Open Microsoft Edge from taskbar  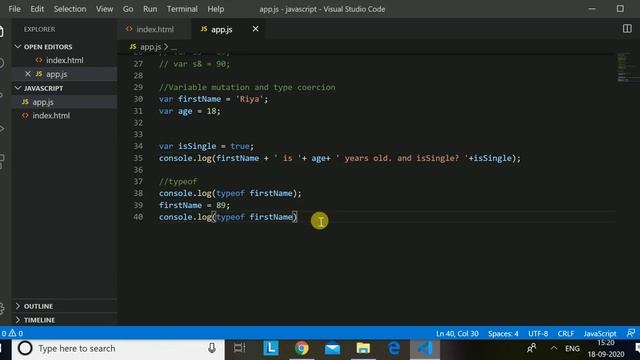tap(394, 348)
